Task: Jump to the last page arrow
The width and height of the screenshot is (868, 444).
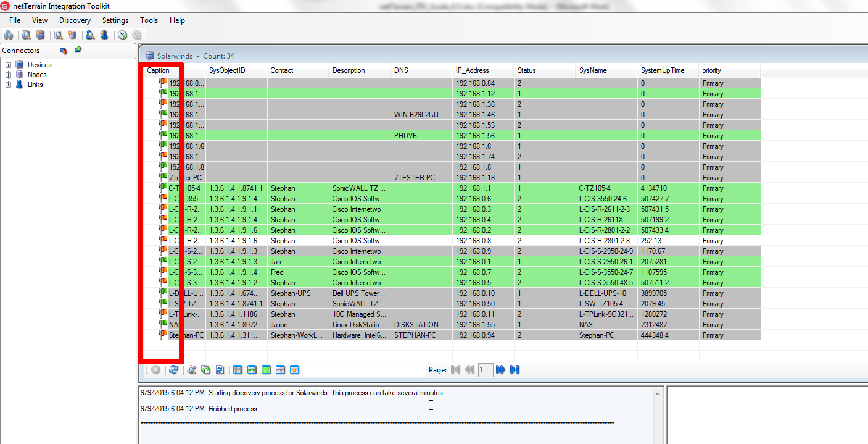Action: (515, 370)
